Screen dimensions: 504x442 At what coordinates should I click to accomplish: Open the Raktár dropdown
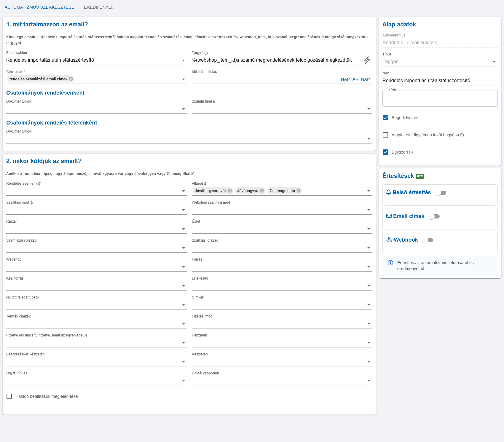96,229
